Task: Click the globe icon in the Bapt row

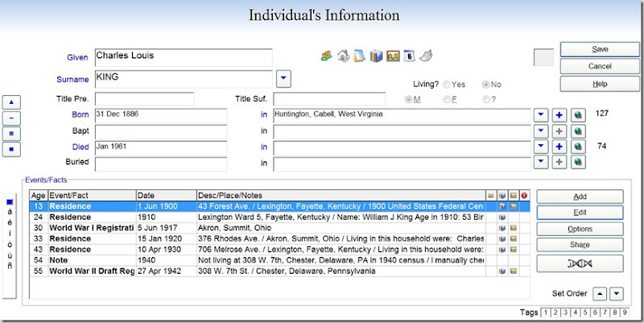Action: tap(578, 131)
